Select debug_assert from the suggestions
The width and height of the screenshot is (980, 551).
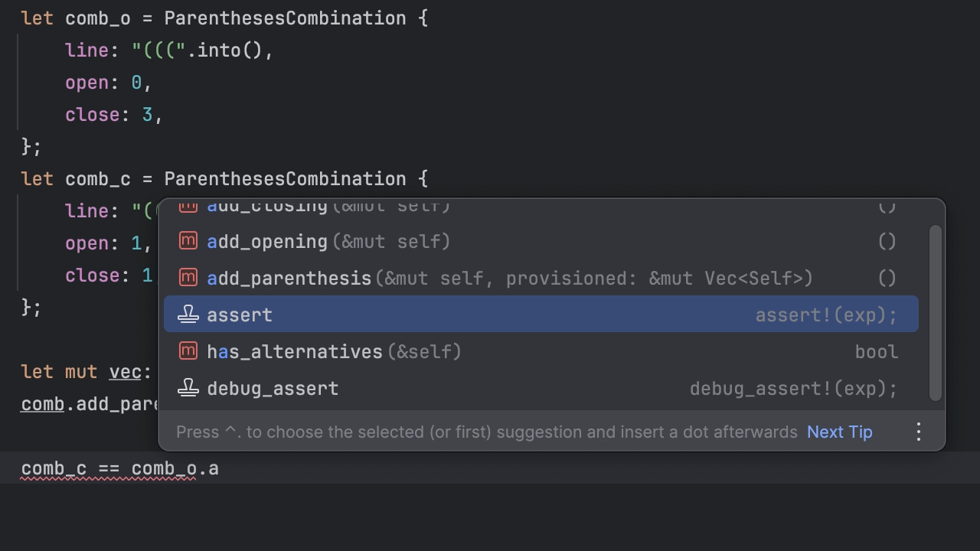pyautogui.click(x=272, y=388)
